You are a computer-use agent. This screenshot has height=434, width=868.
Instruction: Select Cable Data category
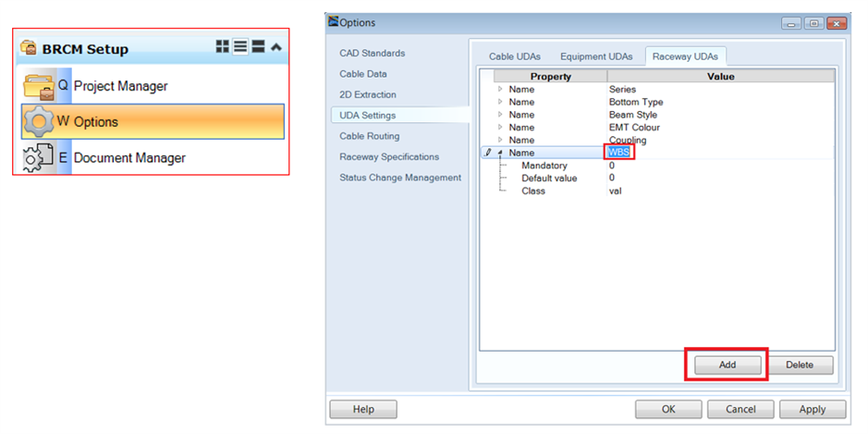[363, 74]
